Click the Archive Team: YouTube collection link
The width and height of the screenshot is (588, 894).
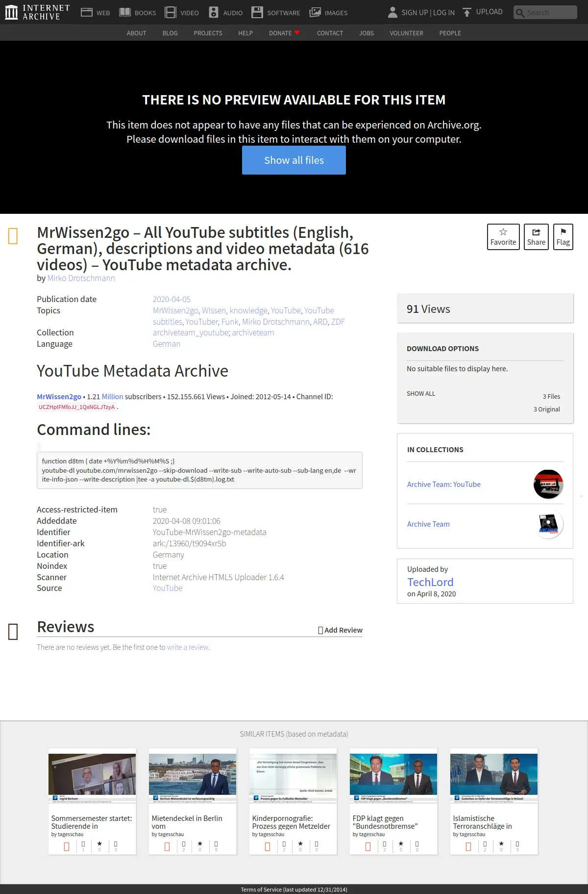(444, 484)
